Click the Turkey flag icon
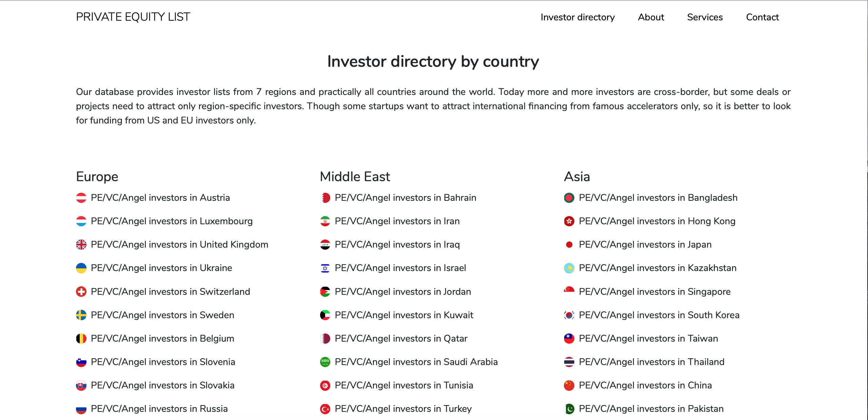 325,409
